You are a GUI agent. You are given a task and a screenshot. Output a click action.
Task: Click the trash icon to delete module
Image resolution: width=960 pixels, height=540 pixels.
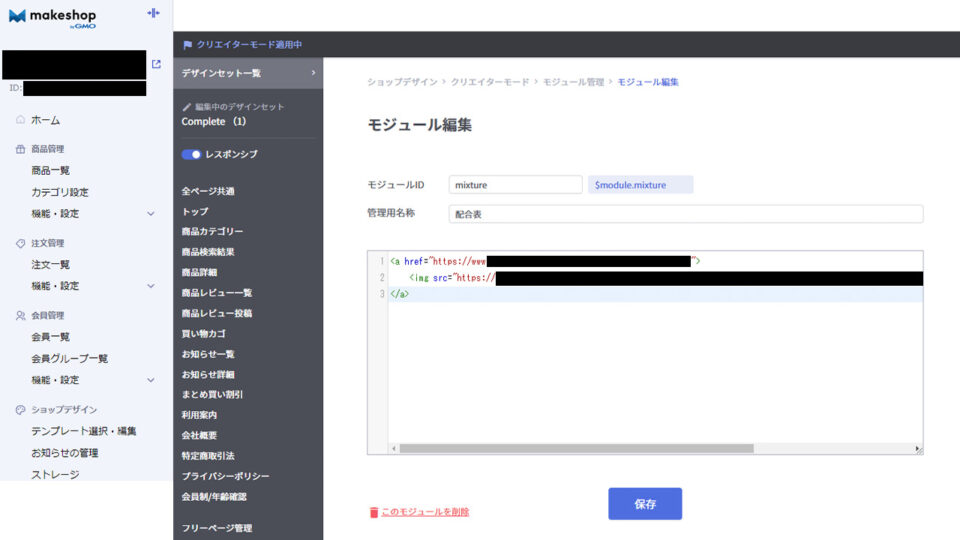[374, 512]
